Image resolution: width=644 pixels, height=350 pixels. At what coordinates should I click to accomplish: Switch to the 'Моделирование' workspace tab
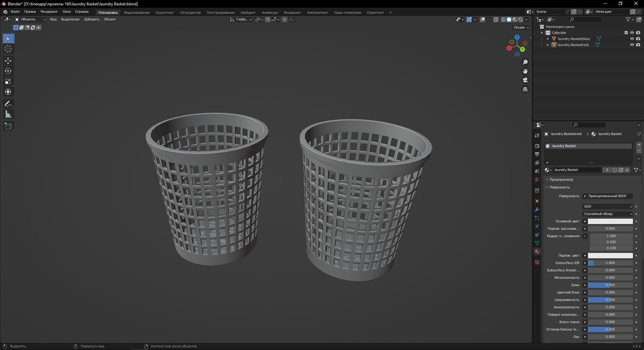137,12
